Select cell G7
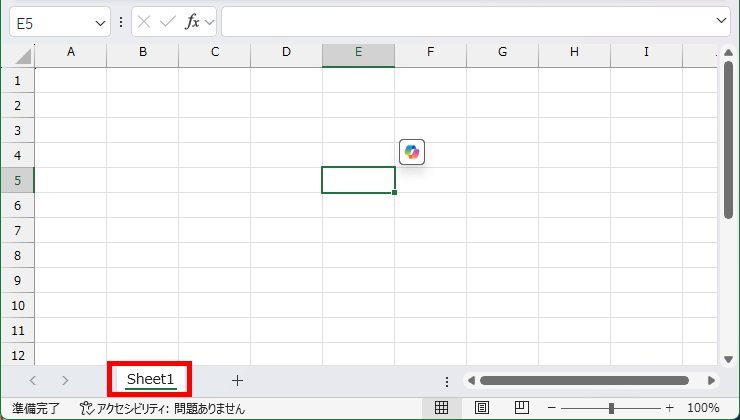The height and width of the screenshot is (420, 740). point(503,230)
